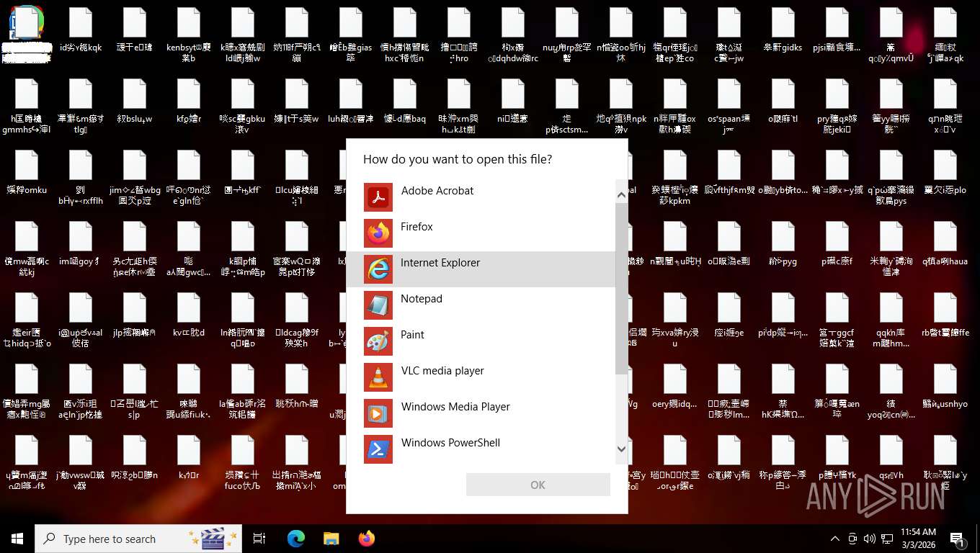The image size is (980, 553).
Task: Choose the Paint icon
Action: 378,341
